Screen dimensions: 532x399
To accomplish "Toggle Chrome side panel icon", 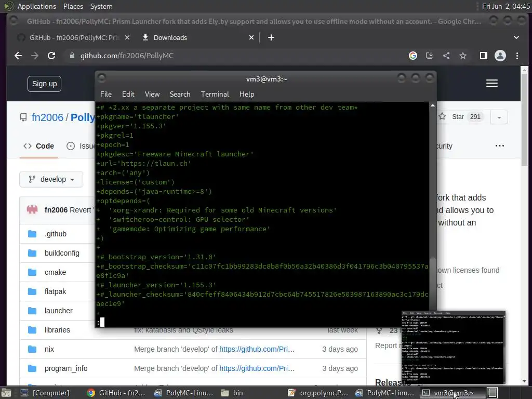I will (484, 56).
